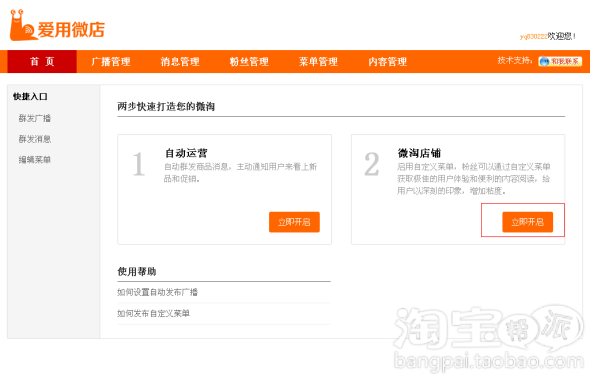Open 菜单管理 section
Image resolution: width=590 pixels, height=374 pixels.
pos(318,61)
